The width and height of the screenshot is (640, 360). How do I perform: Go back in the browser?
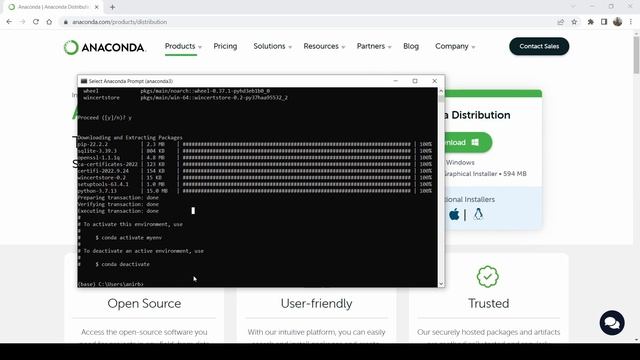click(9, 22)
